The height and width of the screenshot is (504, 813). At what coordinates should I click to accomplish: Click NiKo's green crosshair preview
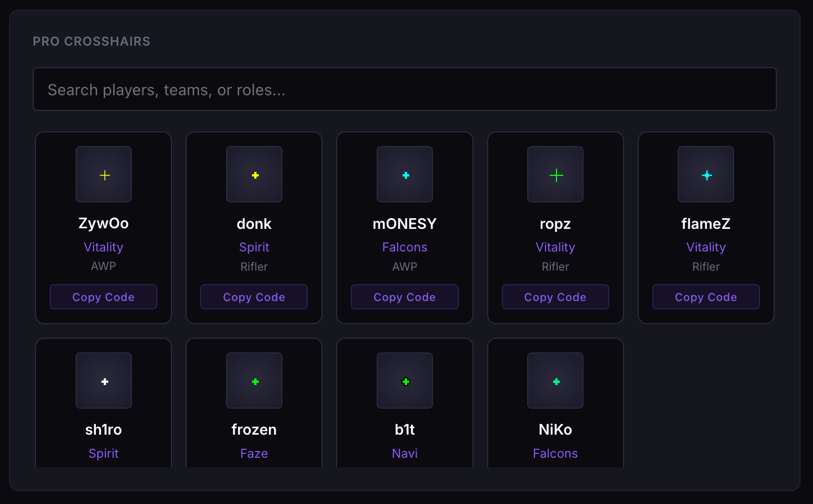(555, 381)
